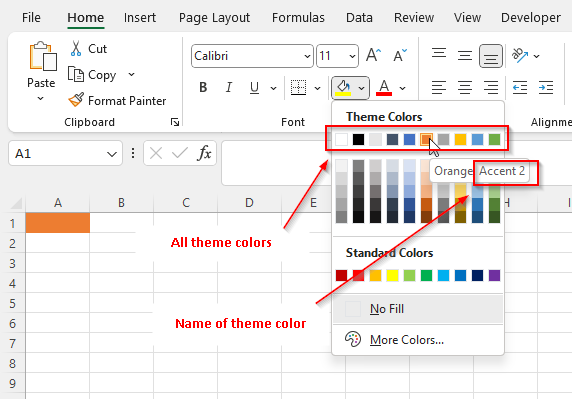This screenshot has width=572, height=399.
Task: Open the font size 11 dropdown
Action: click(x=352, y=56)
